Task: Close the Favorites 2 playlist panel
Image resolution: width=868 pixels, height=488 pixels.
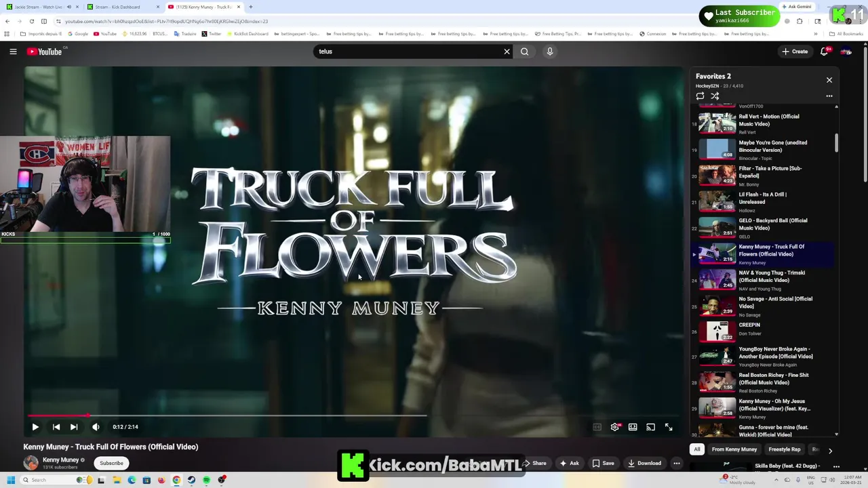Action: pos(829,80)
